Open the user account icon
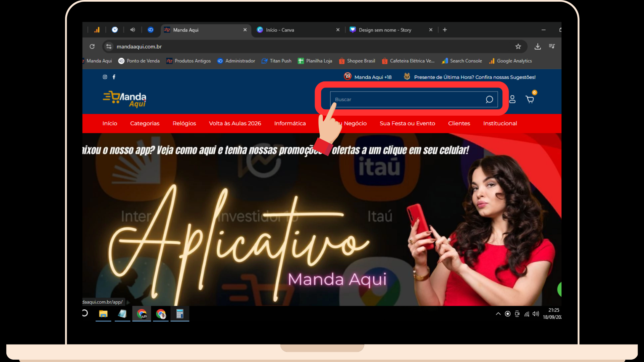 (x=512, y=99)
